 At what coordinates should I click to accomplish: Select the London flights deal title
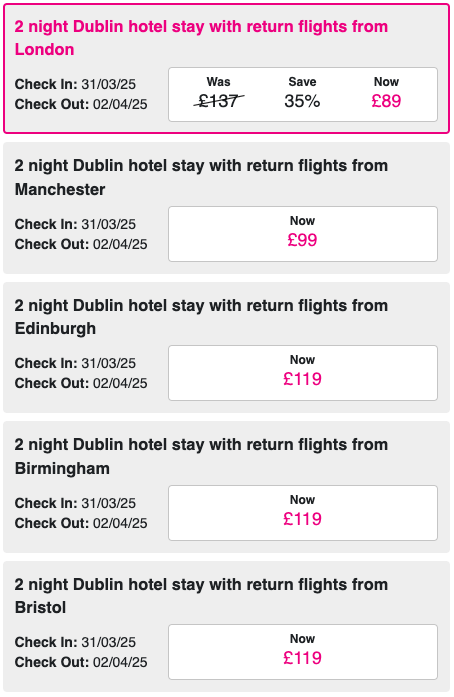tap(201, 38)
